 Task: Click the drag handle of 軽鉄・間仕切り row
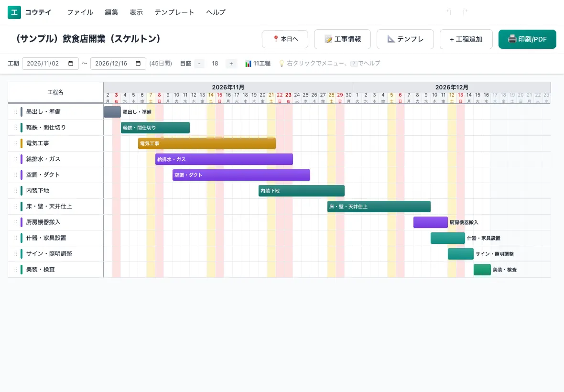coord(15,128)
